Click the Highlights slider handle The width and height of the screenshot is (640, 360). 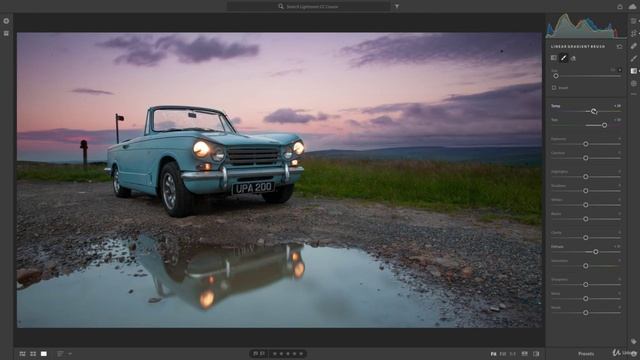point(586,177)
